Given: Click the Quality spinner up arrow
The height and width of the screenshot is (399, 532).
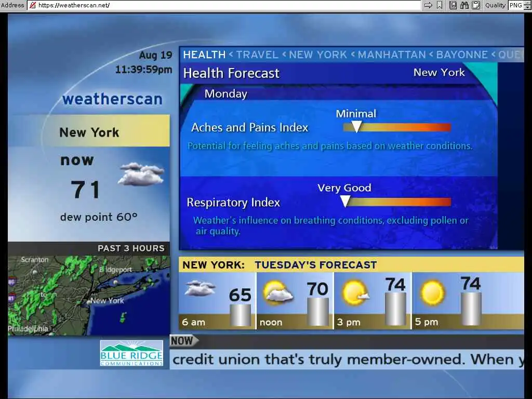Looking at the screenshot, I should point(527,3).
